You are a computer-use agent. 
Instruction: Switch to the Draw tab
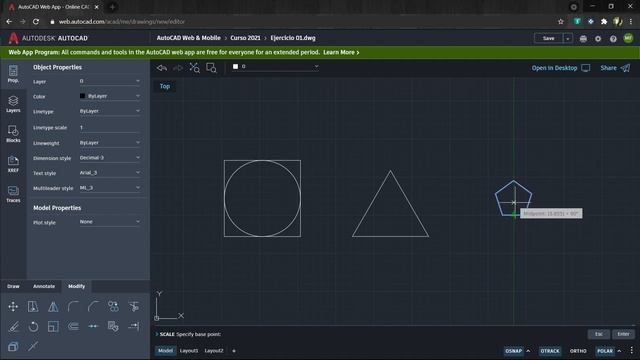click(13, 286)
